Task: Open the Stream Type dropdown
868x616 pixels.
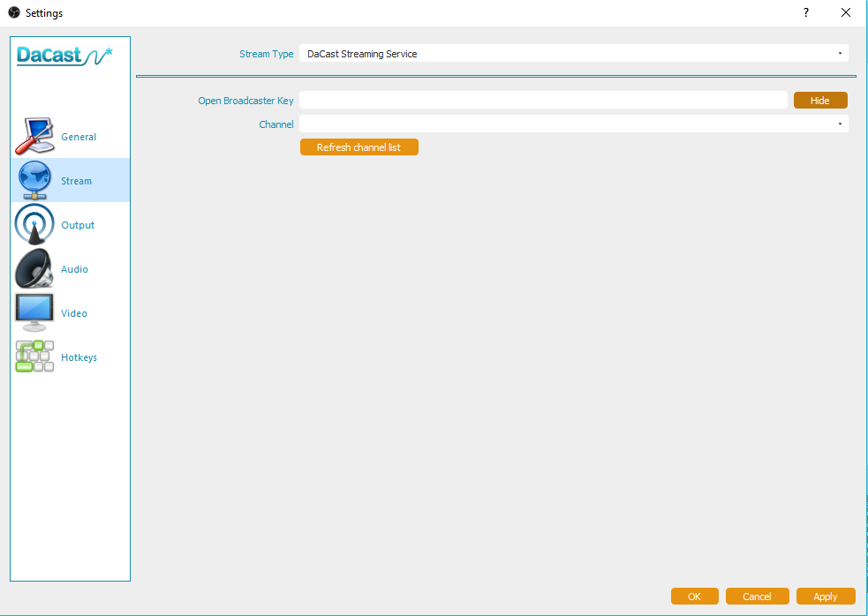Action: tap(573, 54)
